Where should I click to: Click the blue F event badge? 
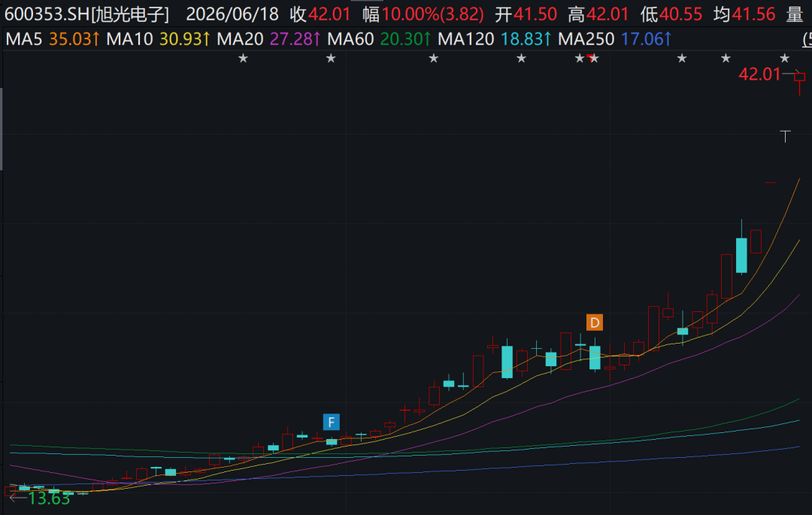[x=332, y=422]
